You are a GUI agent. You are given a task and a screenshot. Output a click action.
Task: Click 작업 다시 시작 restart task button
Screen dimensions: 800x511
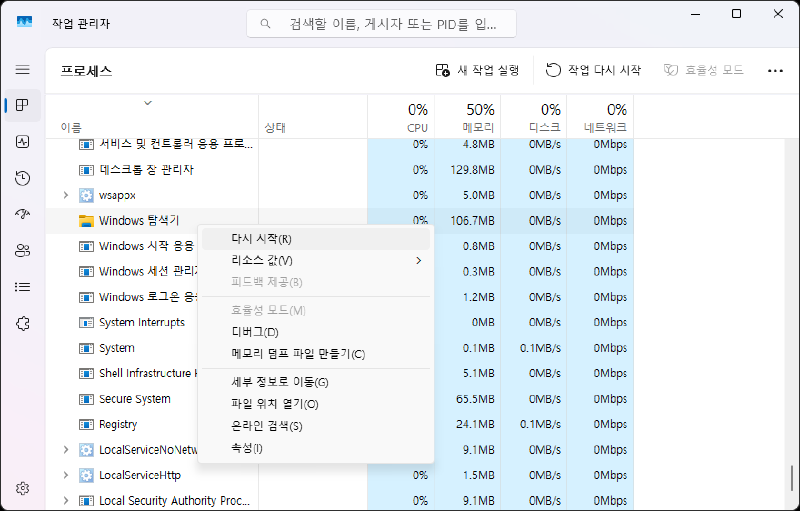[593, 70]
